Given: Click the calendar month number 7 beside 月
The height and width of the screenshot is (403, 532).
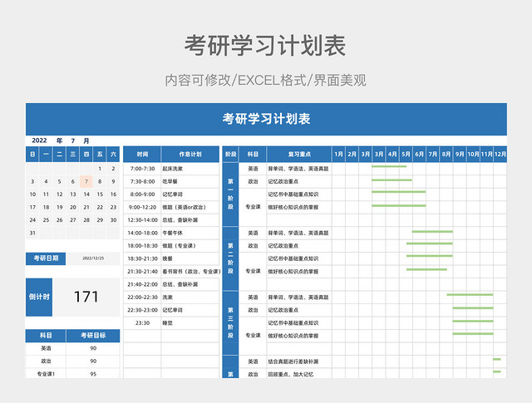Looking at the screenshot, I should point(73,140).
